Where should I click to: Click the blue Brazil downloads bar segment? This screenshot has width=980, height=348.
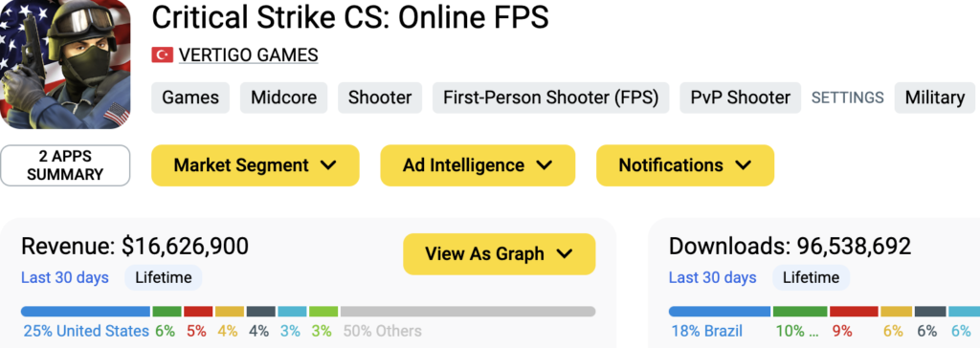click(x=720, y=311)
